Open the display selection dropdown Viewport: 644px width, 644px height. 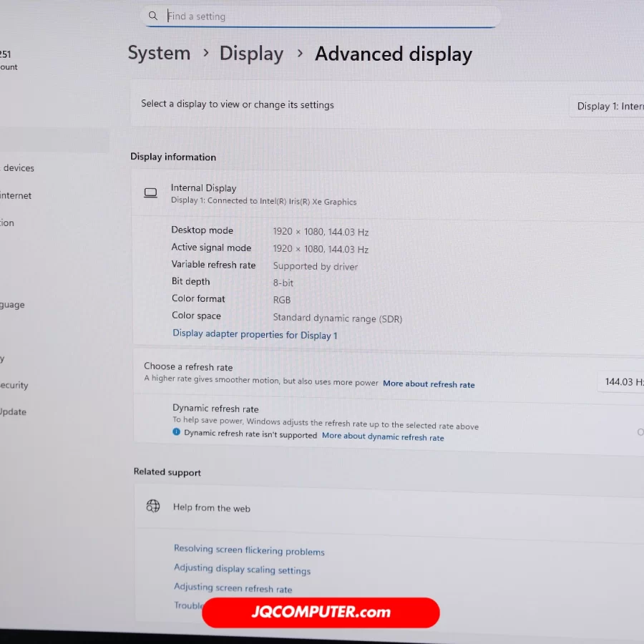coord(610,106)
